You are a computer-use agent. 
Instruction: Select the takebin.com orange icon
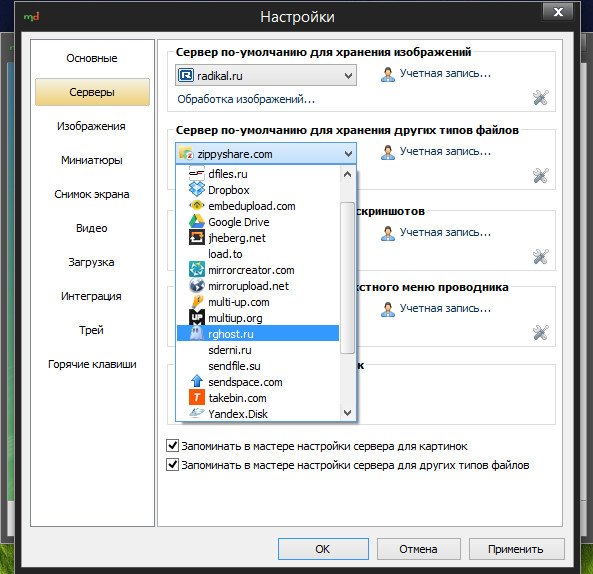point(196,397)
